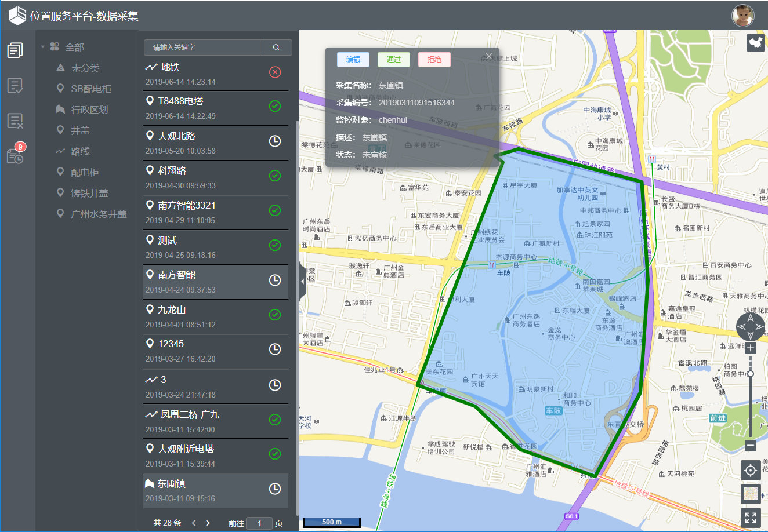Open the pending tasks icon with badge 9
Viewport: 768px width, 532px height.
[x=15, y=156]
